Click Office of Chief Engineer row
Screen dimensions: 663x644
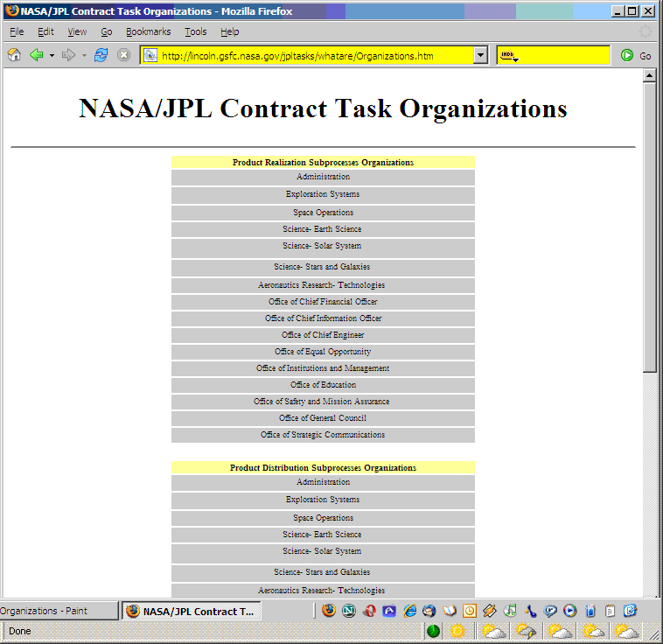pyautogui.click(x=323, y=335)
